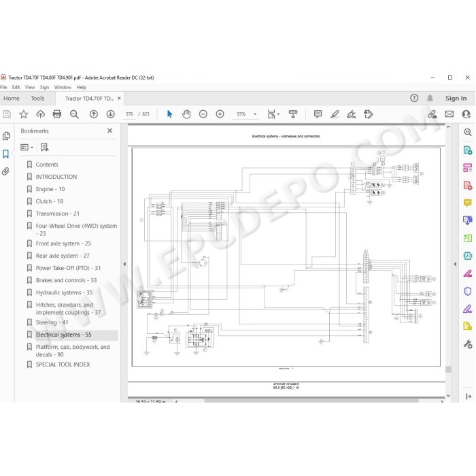Open the Contents bookmark
Viewport: 476px width, 476px height.
(x=47, y=165)
